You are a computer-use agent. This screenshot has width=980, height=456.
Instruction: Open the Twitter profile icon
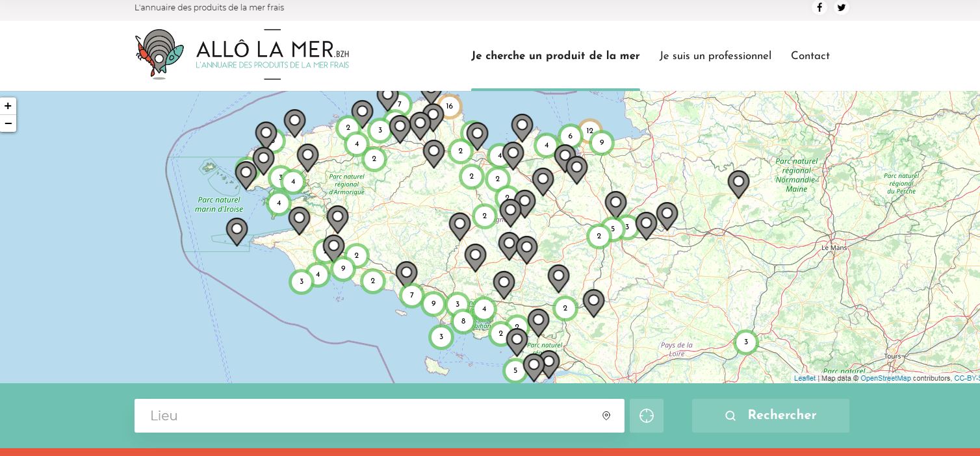pos(842,8)
